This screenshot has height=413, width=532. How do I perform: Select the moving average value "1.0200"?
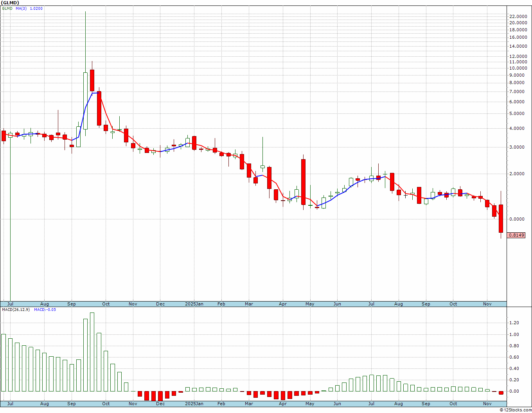coord(36,9)
